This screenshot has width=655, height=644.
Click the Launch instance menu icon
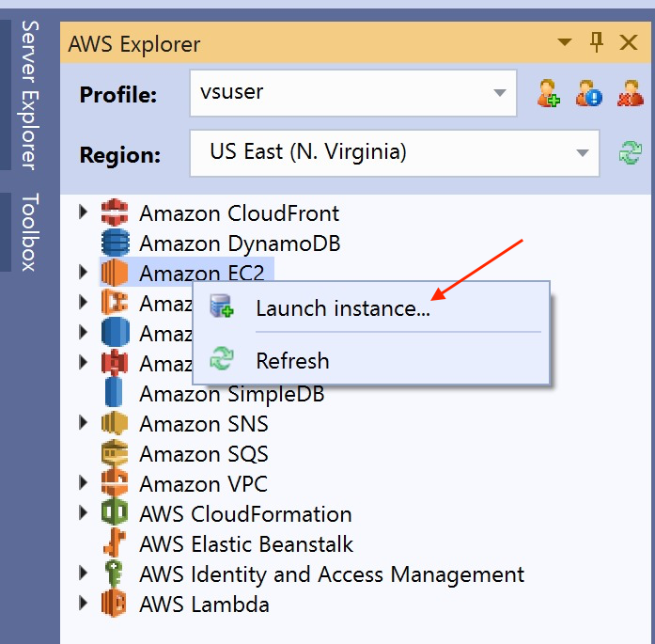click(x=222, y=306)
